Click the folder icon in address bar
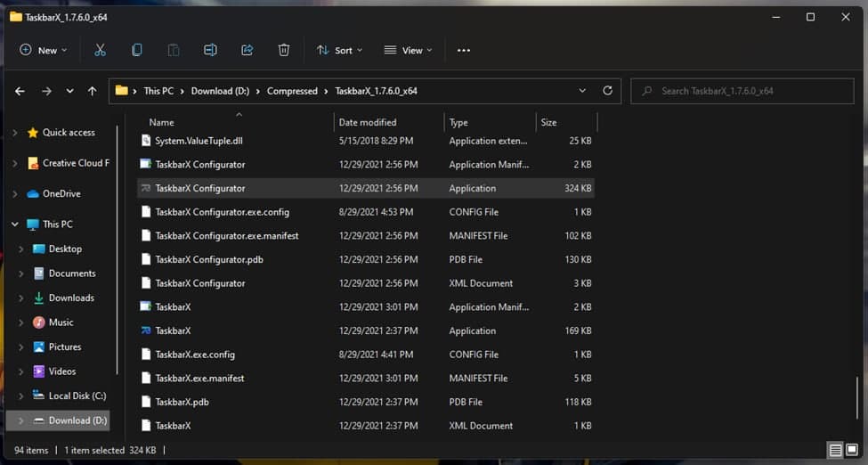868x465 pixels. 122,90
